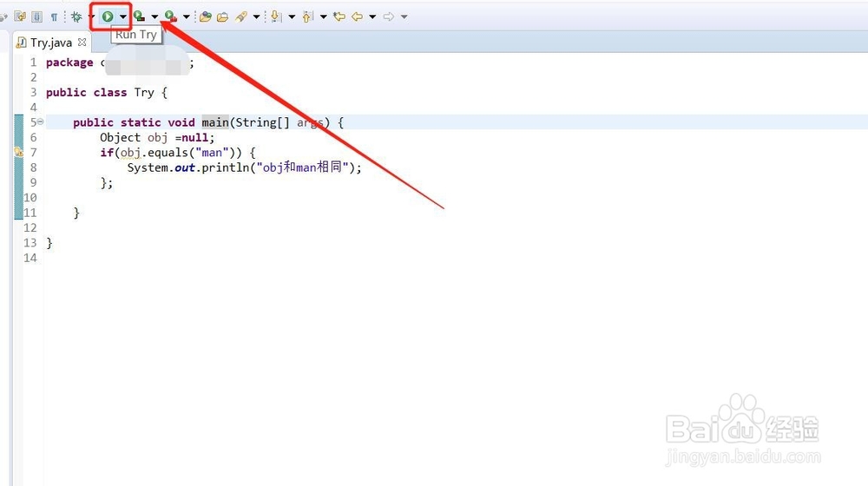Expand the External Tools dropdown arrow
This screenshot has height=486, width=868.
187,17
